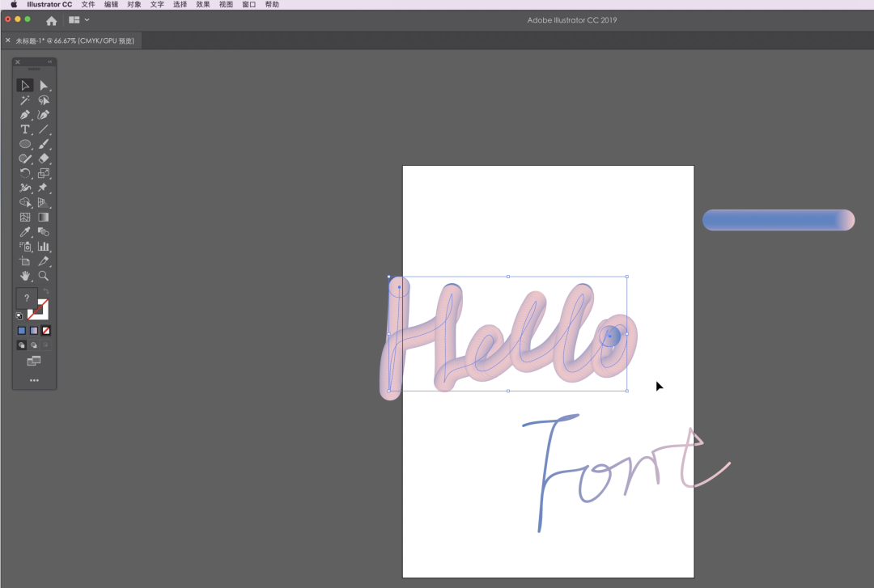Click the 未标题-1 document tab
The height and width of the screenshot is (588, 874).
click(x=74, y=40)
